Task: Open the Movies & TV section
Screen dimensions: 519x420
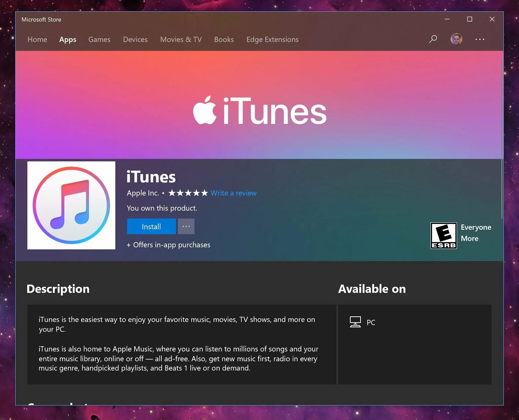Action: point(180,39)
